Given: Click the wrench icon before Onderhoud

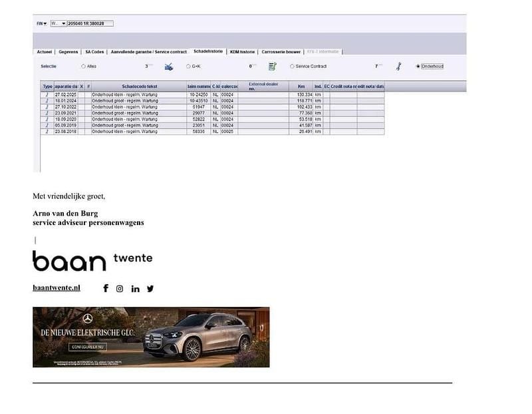Looking at the screenshot, I should [x=398, y=67].
